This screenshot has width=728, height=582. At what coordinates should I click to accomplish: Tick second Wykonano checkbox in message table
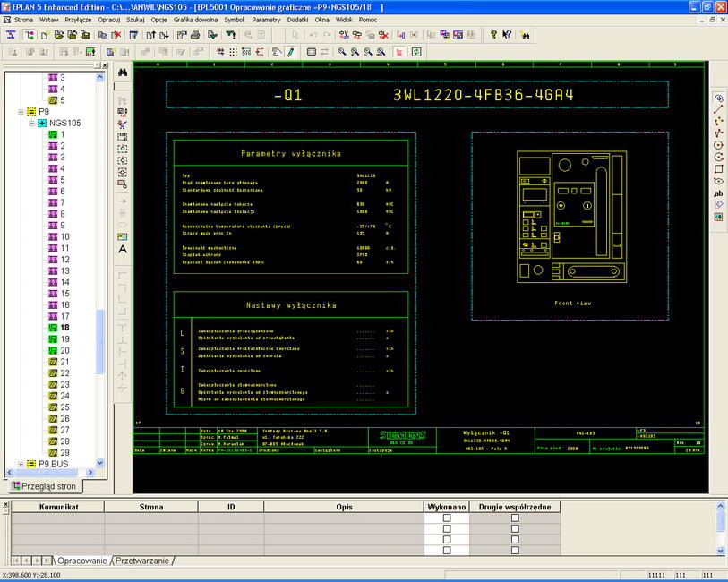[447, 528]
